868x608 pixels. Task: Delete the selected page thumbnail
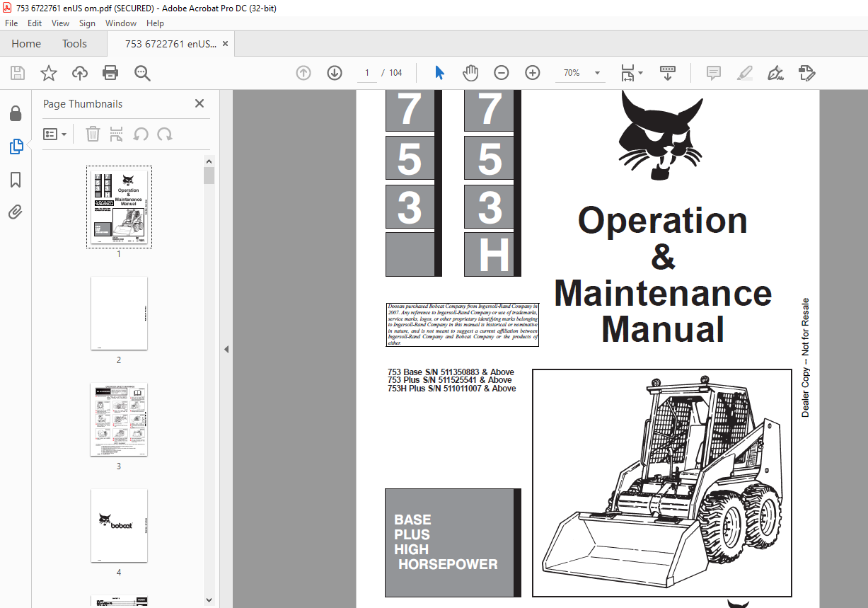tap(93, 134)
